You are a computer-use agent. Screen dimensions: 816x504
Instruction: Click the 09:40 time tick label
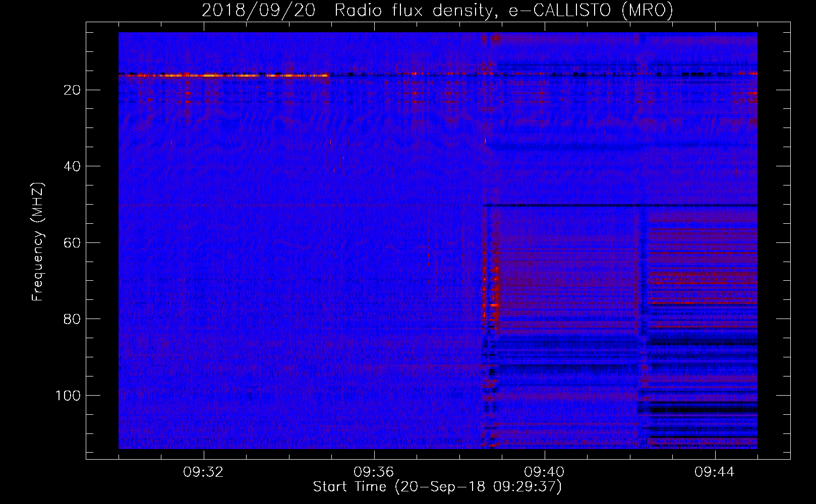coord(544,472)
